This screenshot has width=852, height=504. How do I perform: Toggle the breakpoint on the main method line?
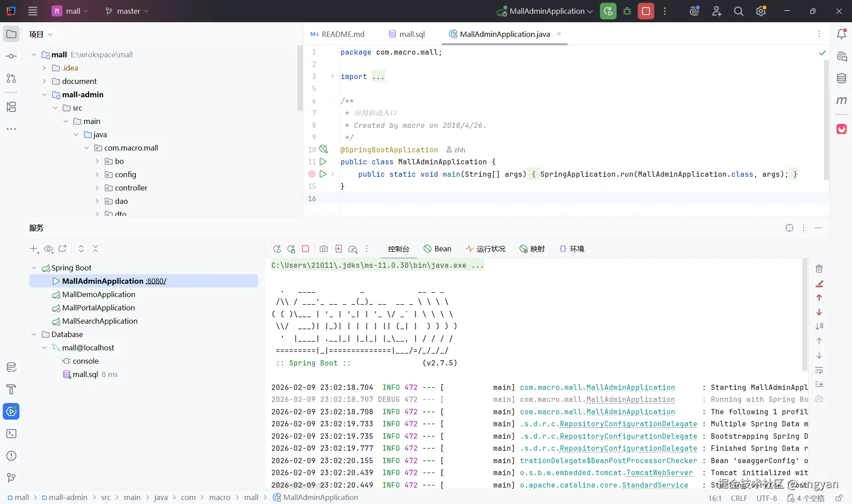[x=312, y=174]
